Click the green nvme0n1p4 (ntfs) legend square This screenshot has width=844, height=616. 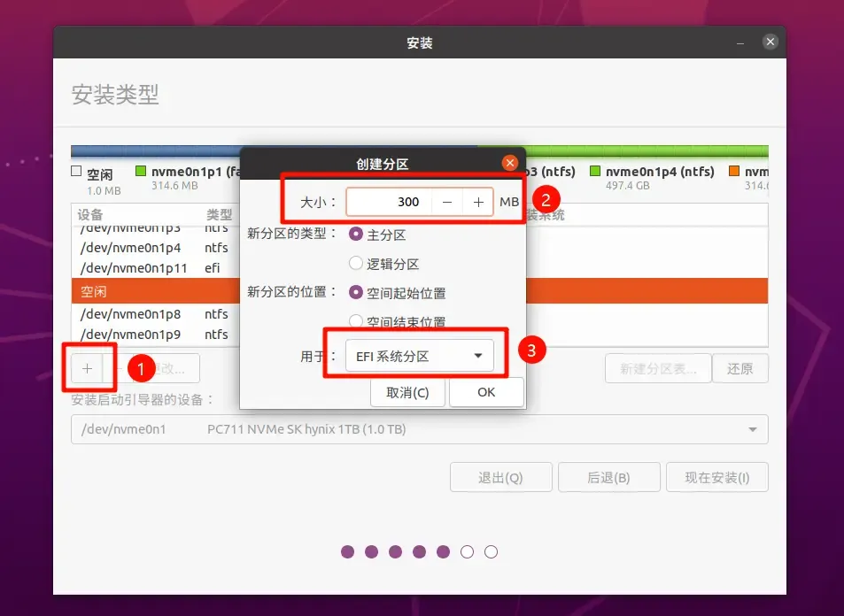(x=595, y=171)
